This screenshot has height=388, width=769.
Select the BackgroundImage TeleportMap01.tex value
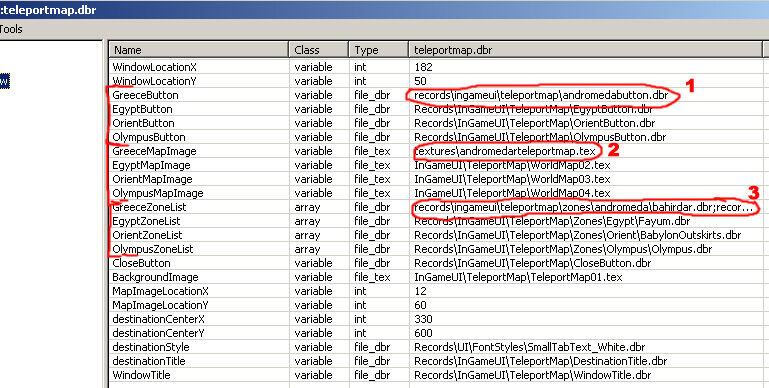coord(518,277)
